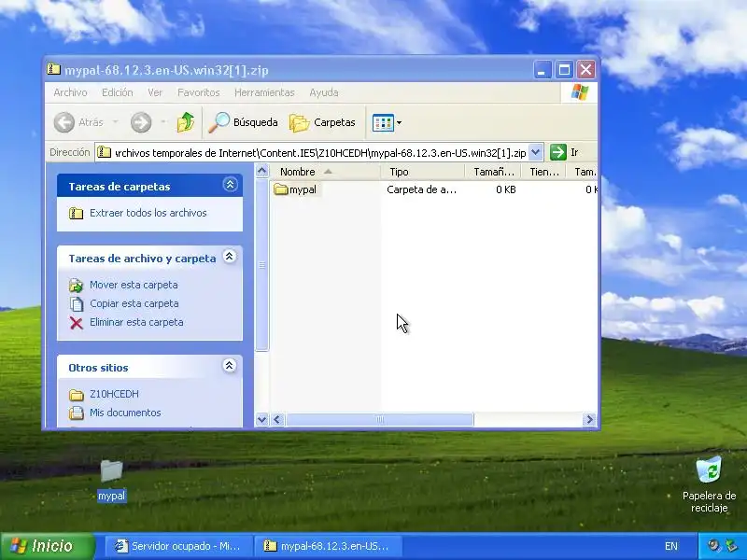Open the Herramientas menu

click(264, 92)
